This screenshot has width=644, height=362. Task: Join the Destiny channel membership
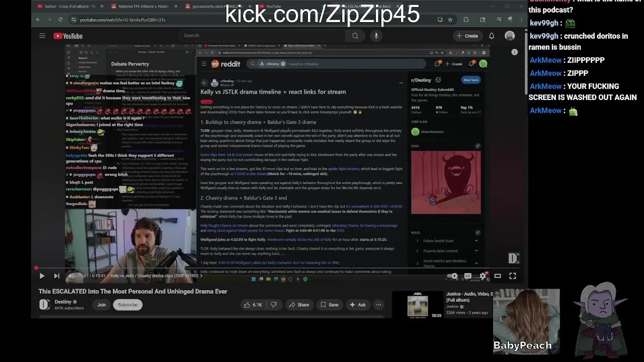[x=102, y=305]
